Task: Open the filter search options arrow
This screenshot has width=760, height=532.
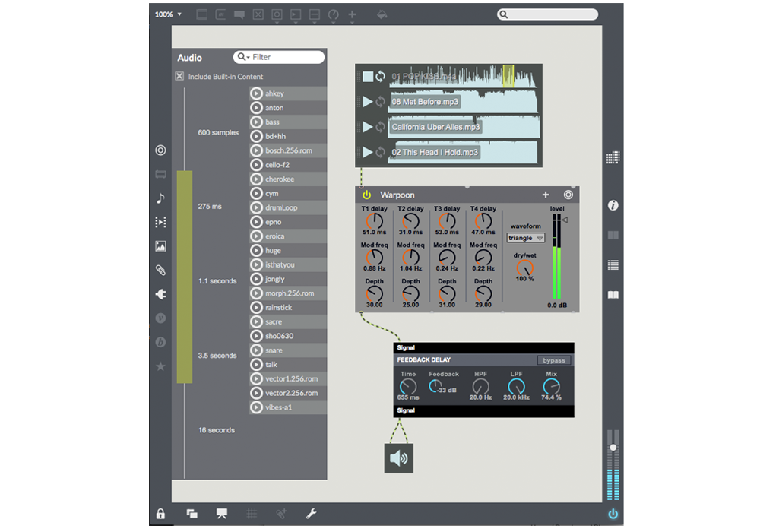Action: [249, 58]
